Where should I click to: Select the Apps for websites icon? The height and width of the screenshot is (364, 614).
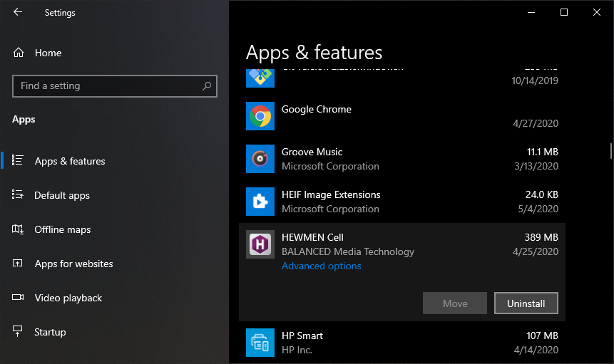point(17,263)
